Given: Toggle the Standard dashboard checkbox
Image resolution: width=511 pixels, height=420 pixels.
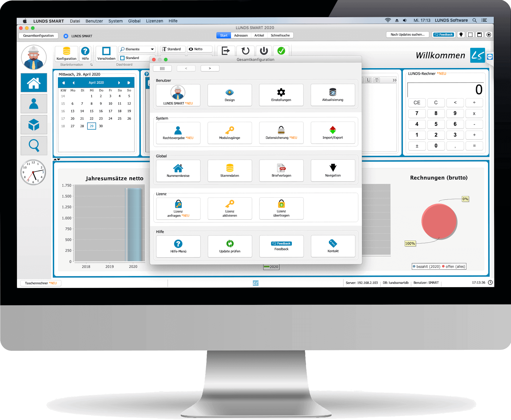Looking at the screenshot, I should tap(122, 58).
